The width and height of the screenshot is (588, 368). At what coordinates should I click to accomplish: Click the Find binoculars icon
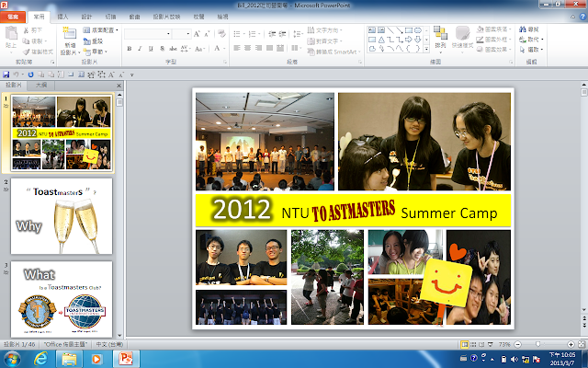click(523, 29)
